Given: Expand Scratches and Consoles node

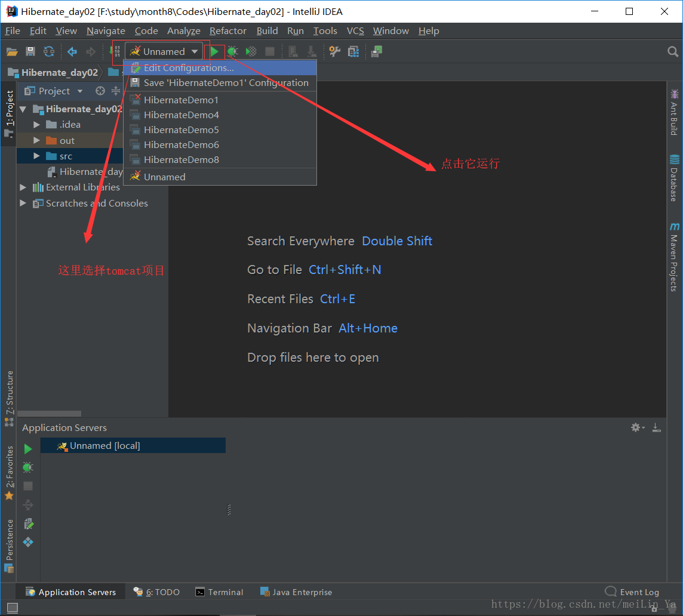Looking at the screenshot, I should (x=23, y=204).
